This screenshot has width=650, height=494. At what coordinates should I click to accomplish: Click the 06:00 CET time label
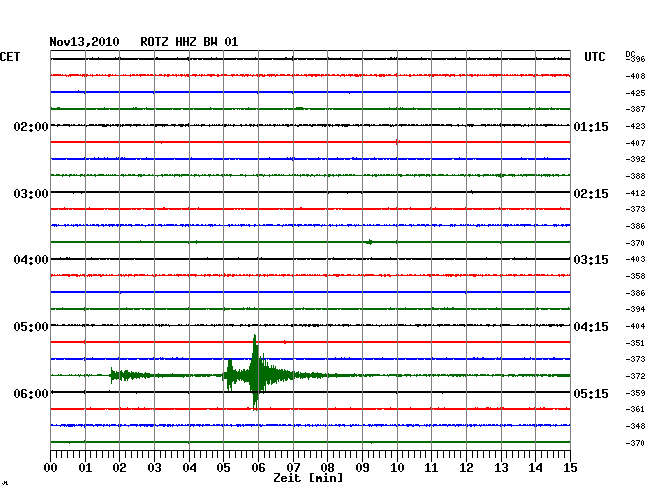click(31, 393)
